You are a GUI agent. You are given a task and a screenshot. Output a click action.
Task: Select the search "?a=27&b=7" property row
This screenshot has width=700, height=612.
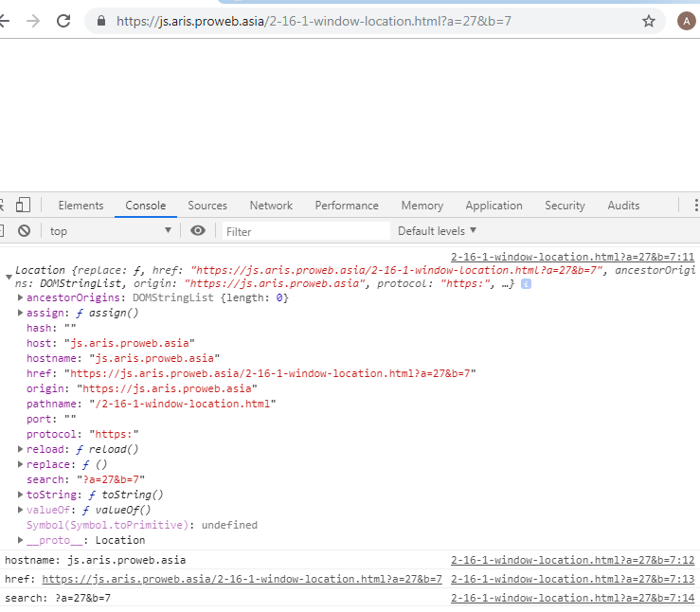(85, 479)
